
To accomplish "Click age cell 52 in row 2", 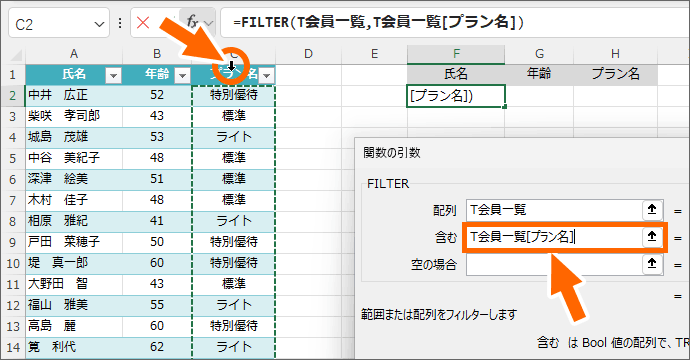I will (157, 95).
